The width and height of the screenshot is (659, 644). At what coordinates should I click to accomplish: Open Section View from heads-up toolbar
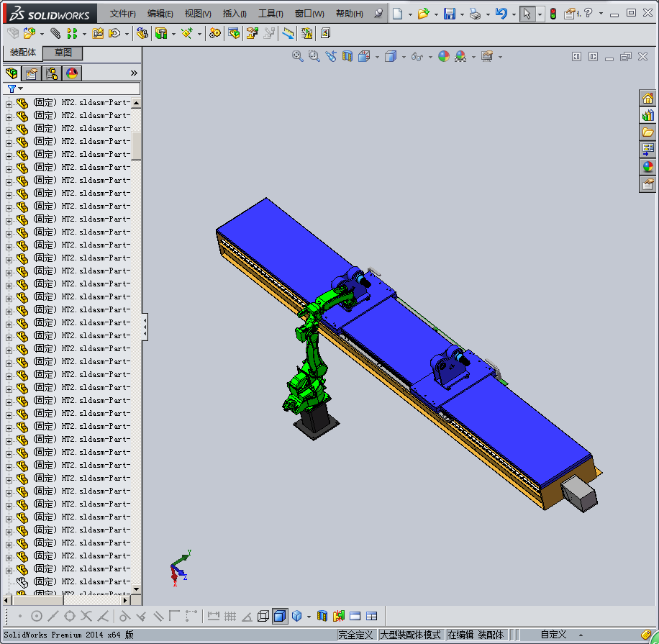[x=347, y=56]
